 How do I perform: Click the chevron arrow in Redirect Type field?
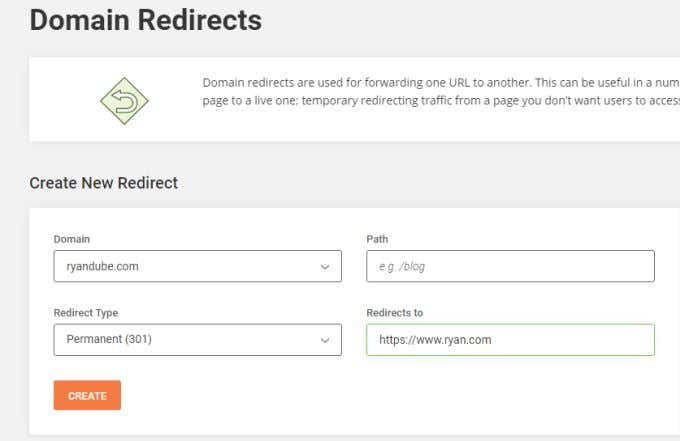tap(325, 340)
